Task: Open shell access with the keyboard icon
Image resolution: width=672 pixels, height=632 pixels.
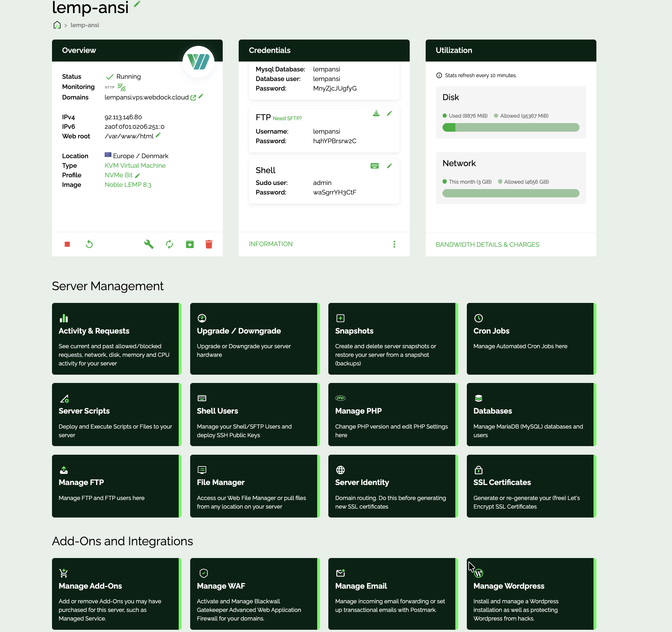Action: (375, 165)
